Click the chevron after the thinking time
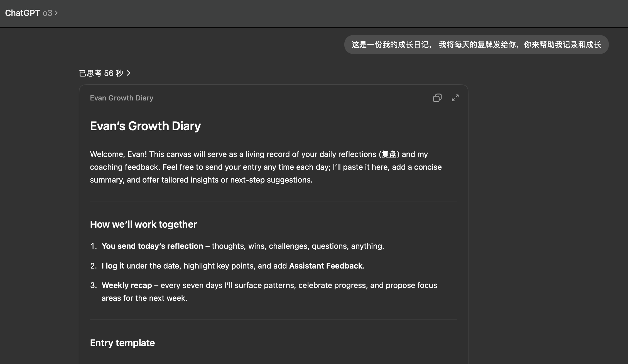628x364 pixels. (129, 73)
